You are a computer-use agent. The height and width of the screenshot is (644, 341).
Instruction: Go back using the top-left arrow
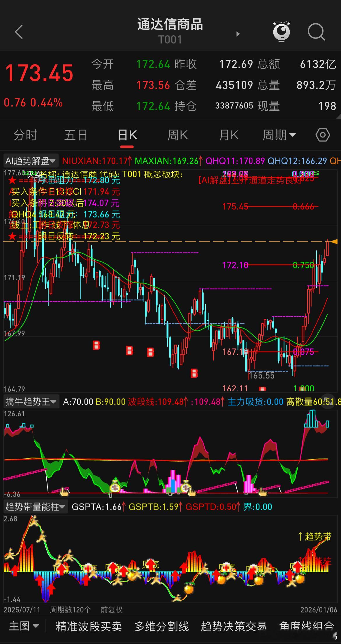(x=19, y=32)
